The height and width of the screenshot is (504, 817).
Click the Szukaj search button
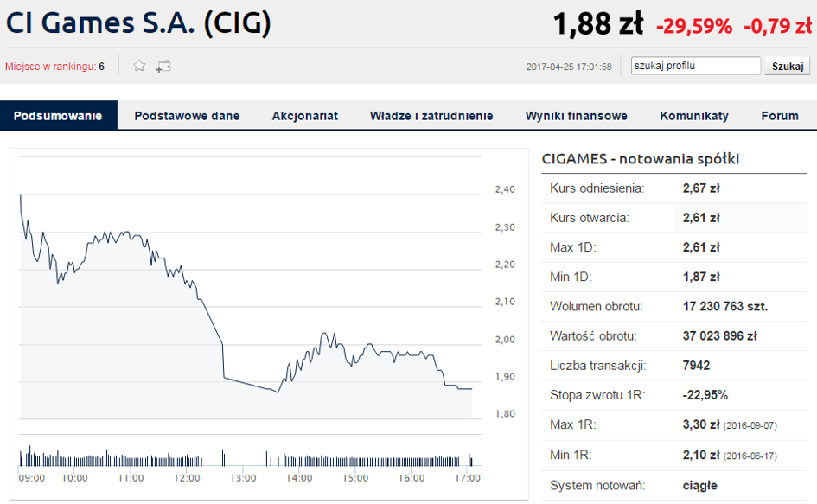click(x=788, y=67)
